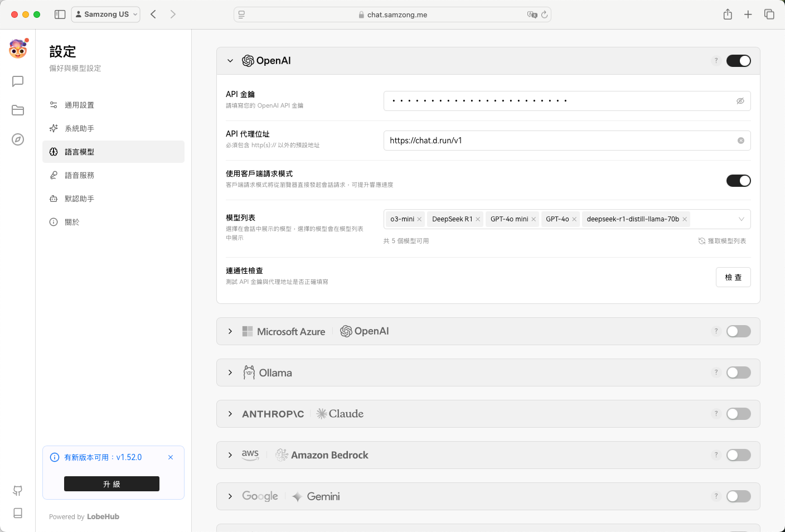The image size is (785, 532).
Task: Enable the Anthropic Claude provider
Action: [x=738, y=414]
